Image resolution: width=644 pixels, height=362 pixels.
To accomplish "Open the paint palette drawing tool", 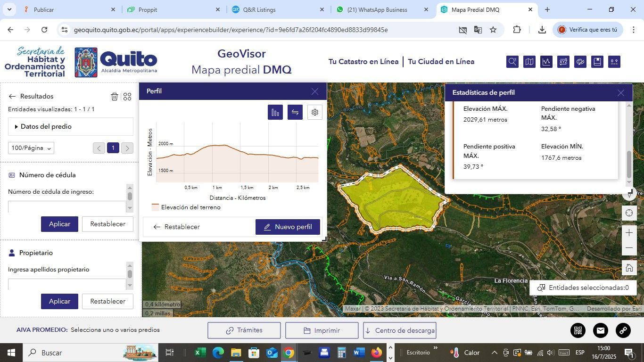I will [x=580, y=62].
